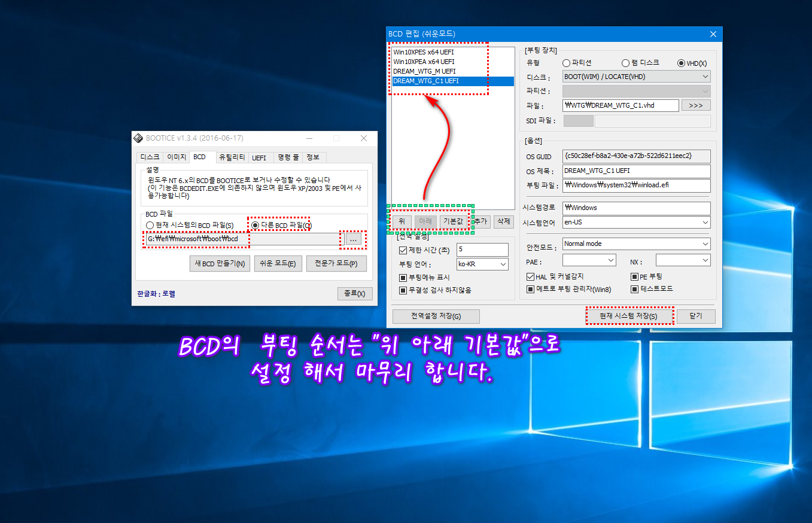
Task: Toggle 부팅메뉴 표시 checkbox
Action: tap(424, 278)
